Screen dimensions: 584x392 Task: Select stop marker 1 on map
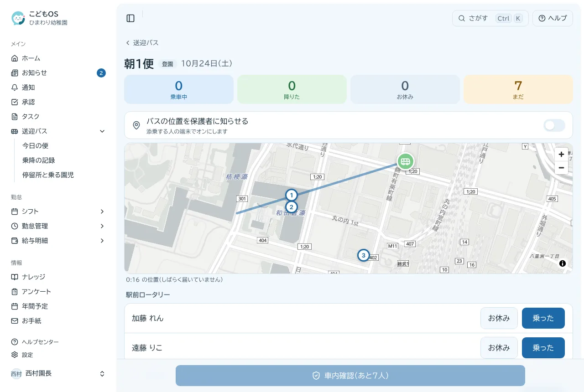292,195
